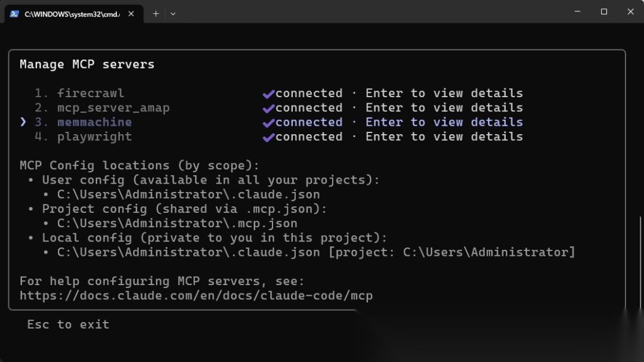Open the docs.claude.com MCP documentation link

click(196, 295)
